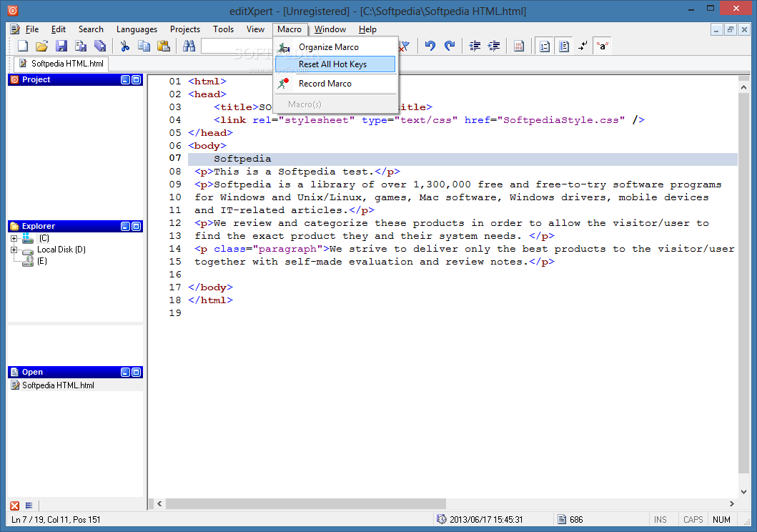
Task: Toggle the document view toolbar button
Action: (563, 46)
